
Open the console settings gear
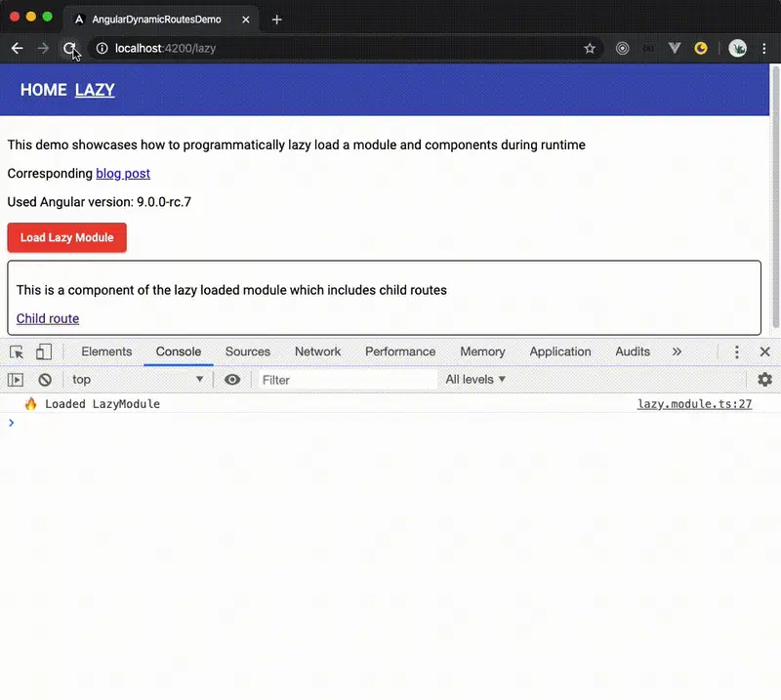click(x=764, y=380)
